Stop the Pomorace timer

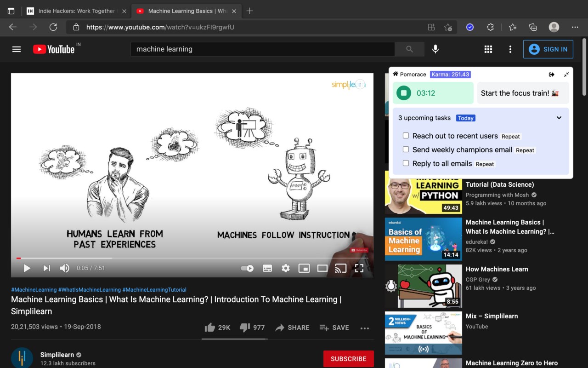[404, 93]
